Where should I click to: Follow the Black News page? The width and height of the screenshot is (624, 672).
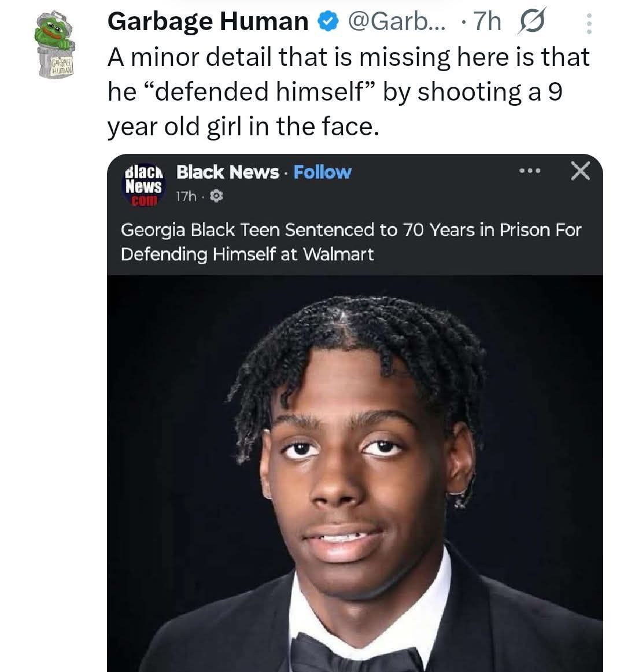pos(322,172)
